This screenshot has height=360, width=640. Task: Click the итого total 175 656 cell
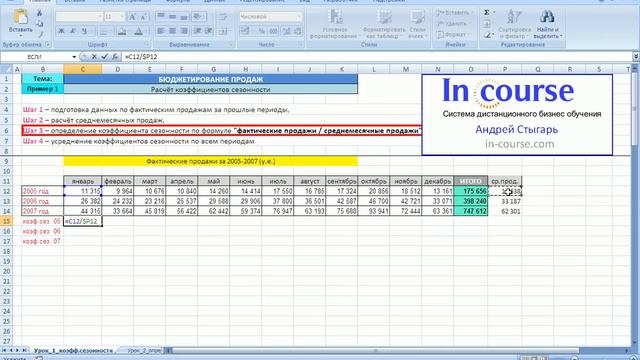[x=471, y=191]
